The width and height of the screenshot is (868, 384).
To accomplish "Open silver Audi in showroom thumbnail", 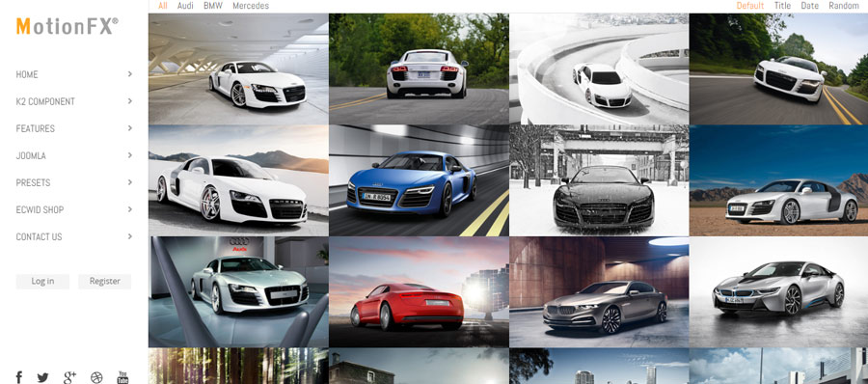I will click(238, 292).
